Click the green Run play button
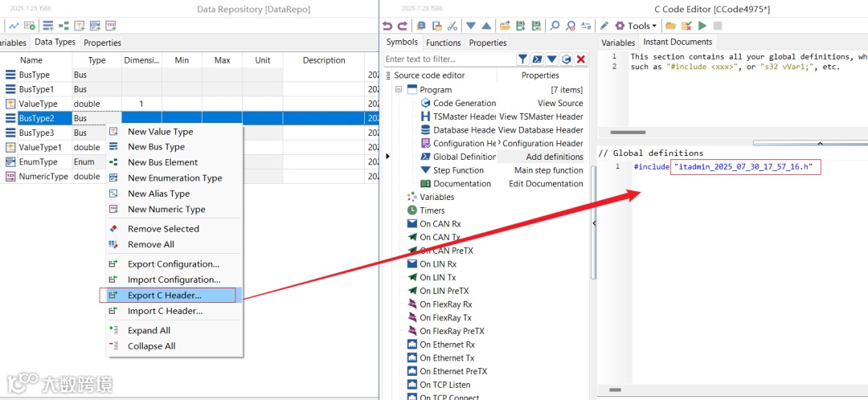The width and height of the screenshot is (868, 400). pos(702,26)
